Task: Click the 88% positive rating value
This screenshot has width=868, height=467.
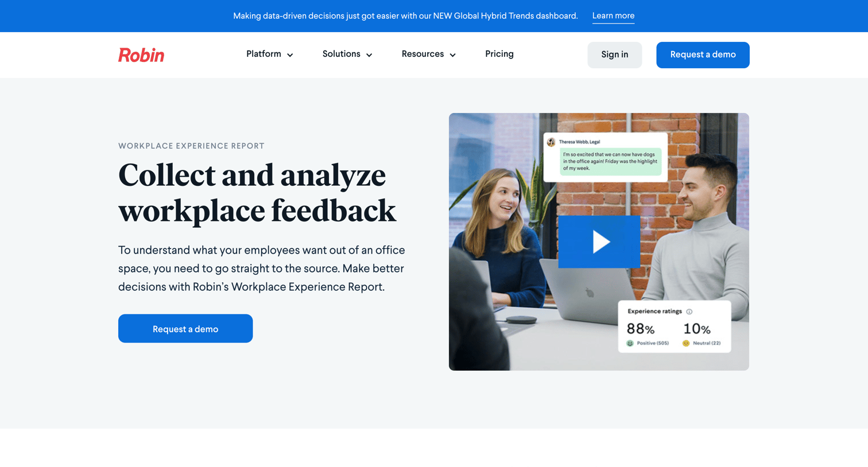Action: click(641, 329)
